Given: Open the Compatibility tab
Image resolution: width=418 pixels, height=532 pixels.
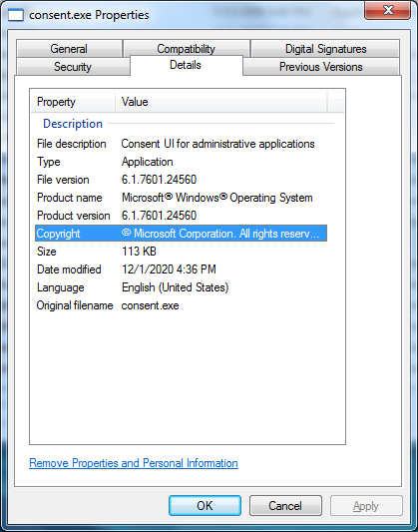Looking at the screenshot, I should click(x=187, y=49).
